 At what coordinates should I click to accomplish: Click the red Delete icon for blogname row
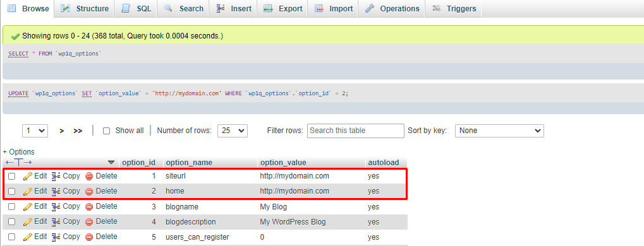point(89,206)
